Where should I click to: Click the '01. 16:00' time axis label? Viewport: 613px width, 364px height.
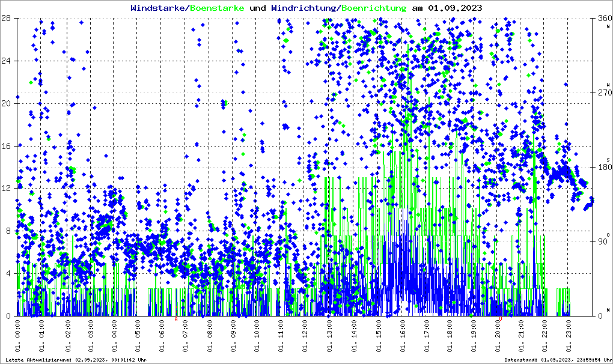(x=402, y=336)
